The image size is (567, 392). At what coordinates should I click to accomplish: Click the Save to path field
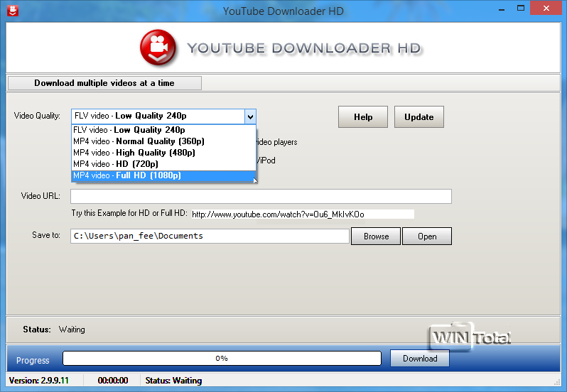[x=210, y=236]
